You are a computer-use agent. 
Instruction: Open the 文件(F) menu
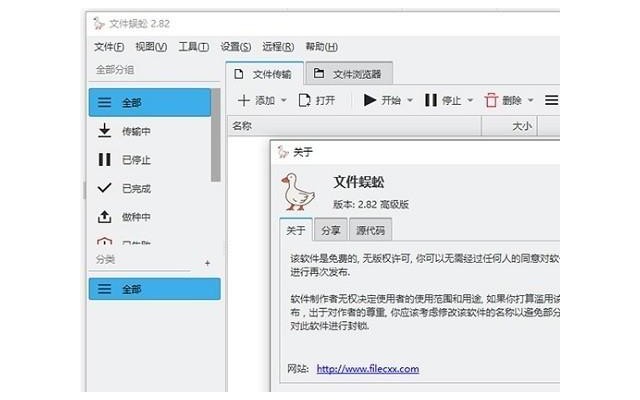(x=109, y=47)
